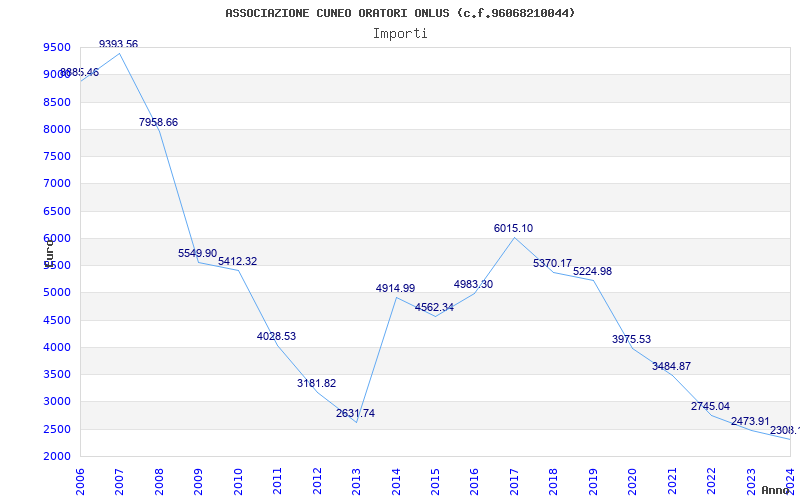Select the 3181.82 value label
Viewport: 800px width, 500px height.
316,384
